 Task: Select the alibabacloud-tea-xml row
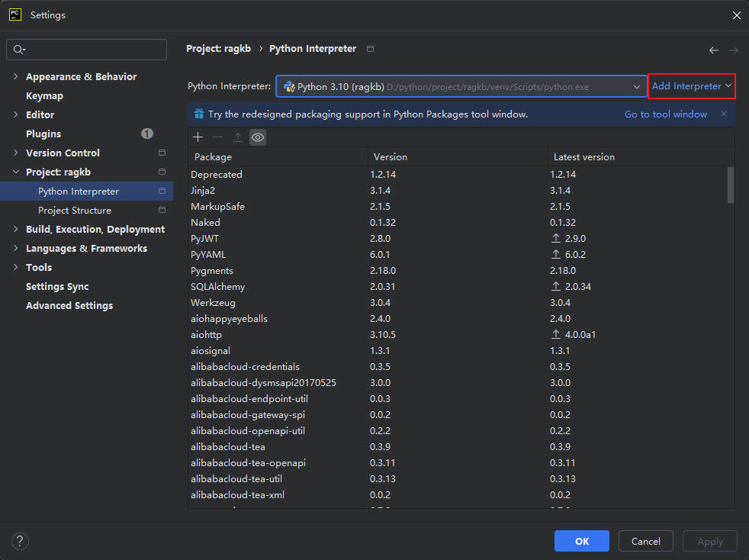point(458,494)
